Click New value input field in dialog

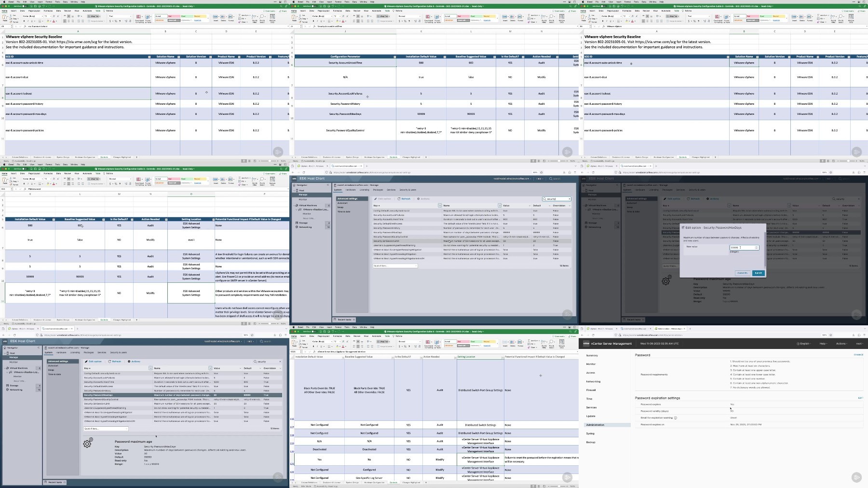tap(741, 248)
